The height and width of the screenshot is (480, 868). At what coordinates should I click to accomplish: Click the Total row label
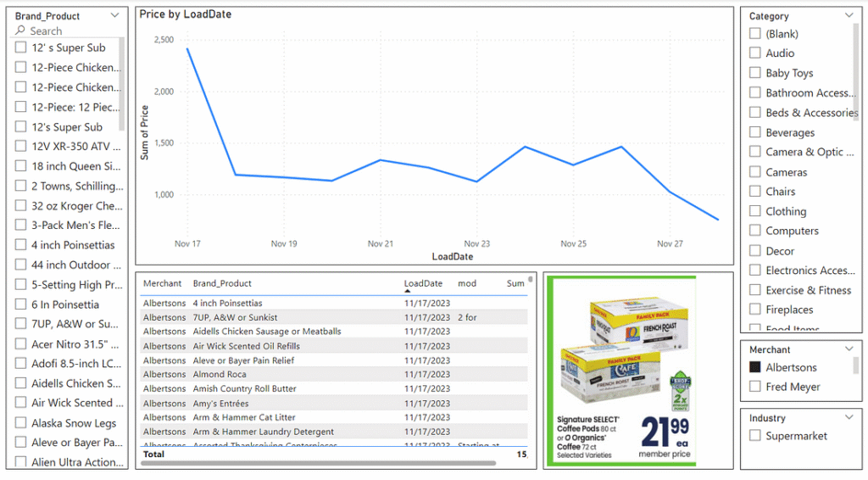pyautogui.click(x=154, y=454)
